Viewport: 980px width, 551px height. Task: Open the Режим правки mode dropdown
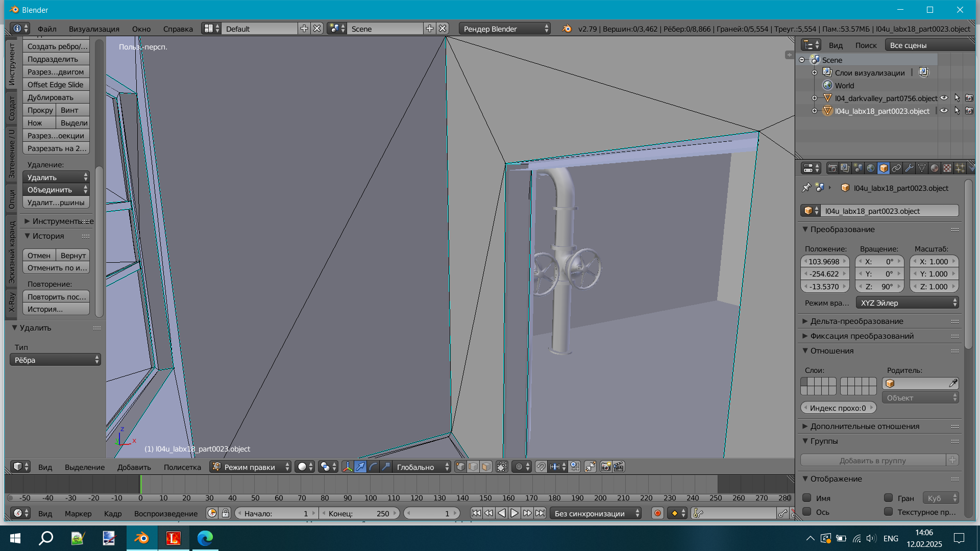[x=250, y=467]
